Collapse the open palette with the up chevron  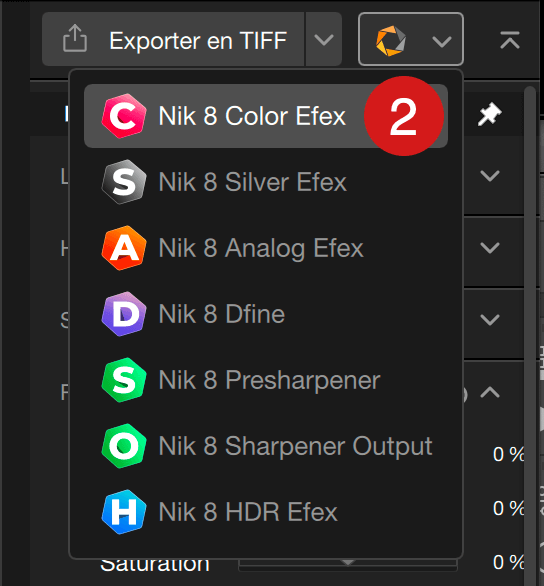point(490,392)
